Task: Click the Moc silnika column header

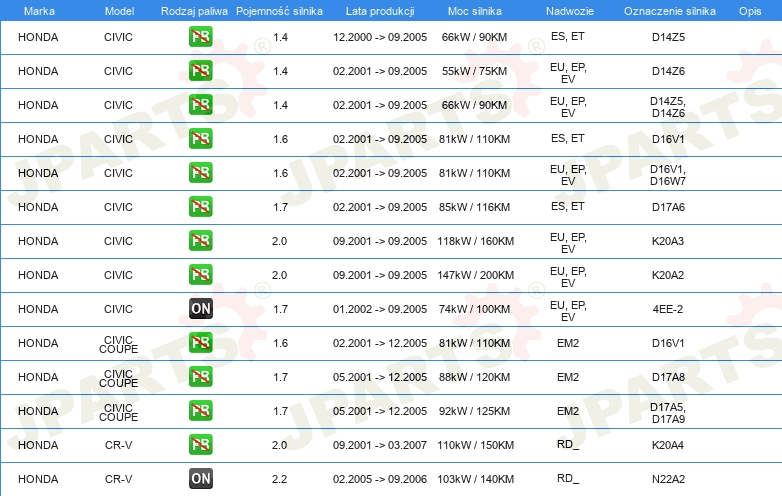Action: click(x=475, y=10)
